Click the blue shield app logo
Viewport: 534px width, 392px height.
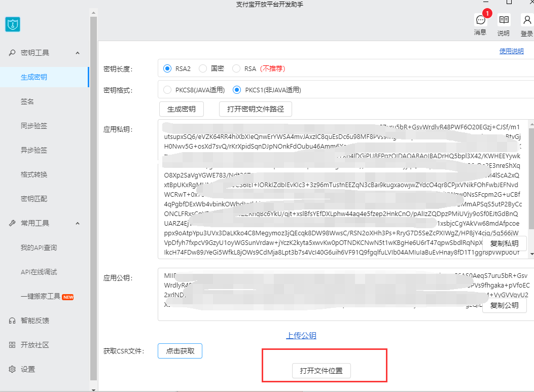(x=13, y=24)
